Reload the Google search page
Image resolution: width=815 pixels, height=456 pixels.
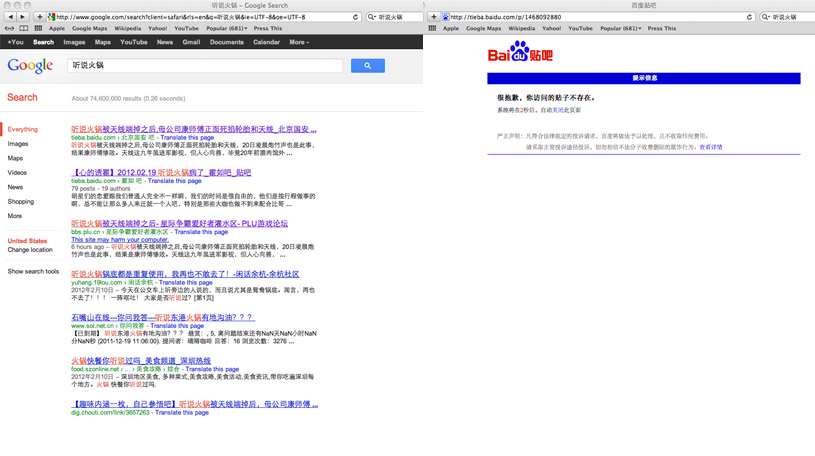coord(356,17)
